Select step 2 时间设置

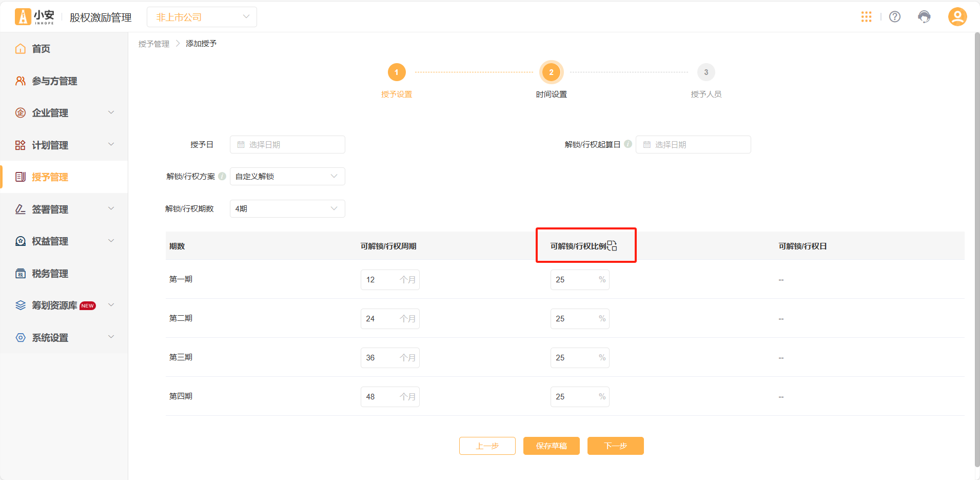click(552, 72)
